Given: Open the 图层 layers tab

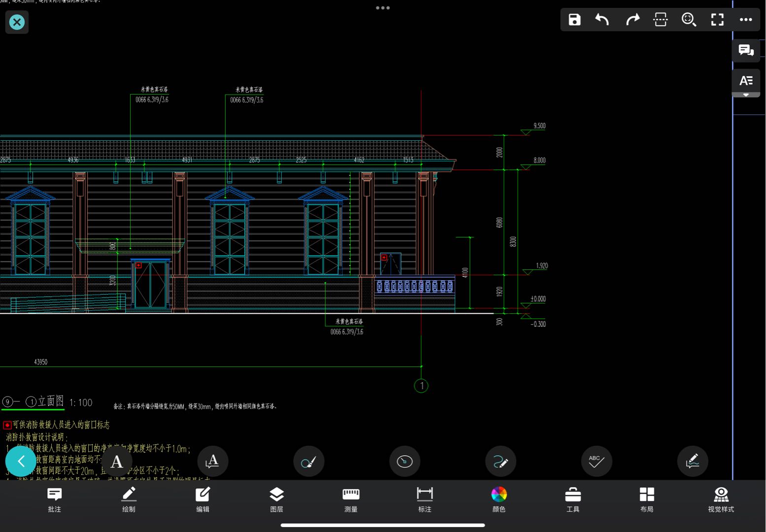Looking at the screenshot, I should 277,499.
